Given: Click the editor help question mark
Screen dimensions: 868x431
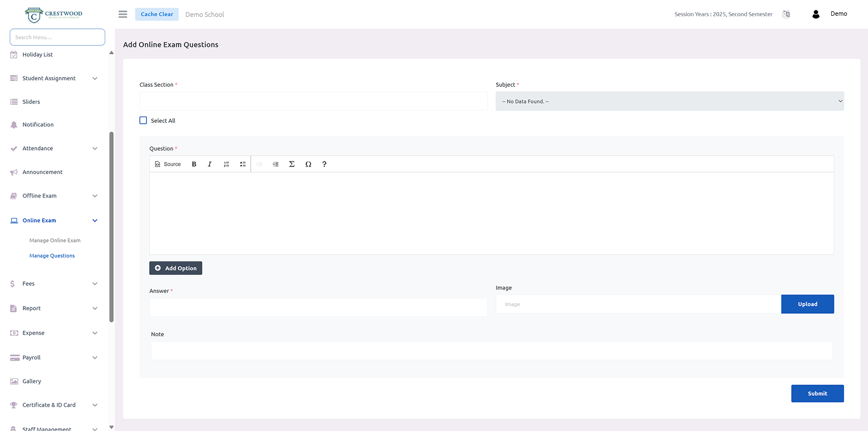Looking at the screenshot, I should point(324,164).
